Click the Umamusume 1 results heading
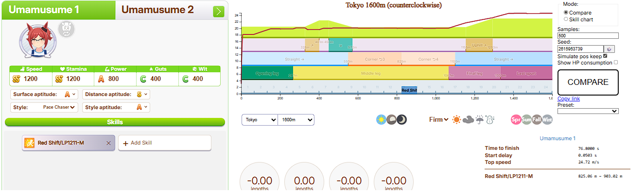The width and height of the screenshot is (644, 195). point(557,138)
